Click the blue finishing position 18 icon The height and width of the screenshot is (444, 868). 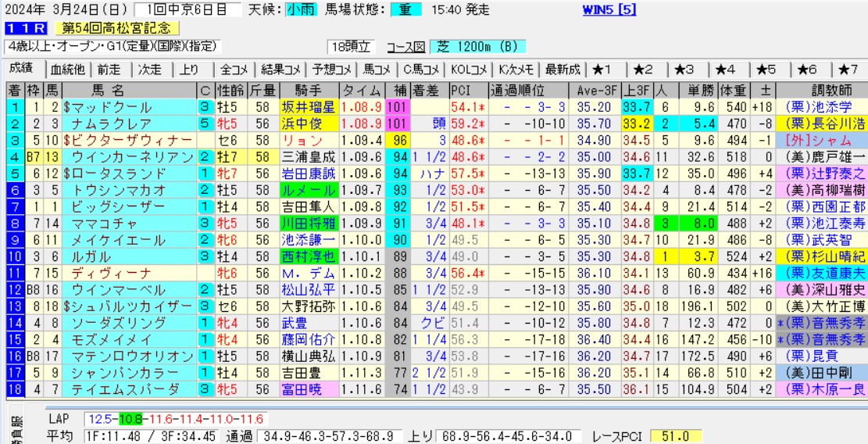click(14, 388)
